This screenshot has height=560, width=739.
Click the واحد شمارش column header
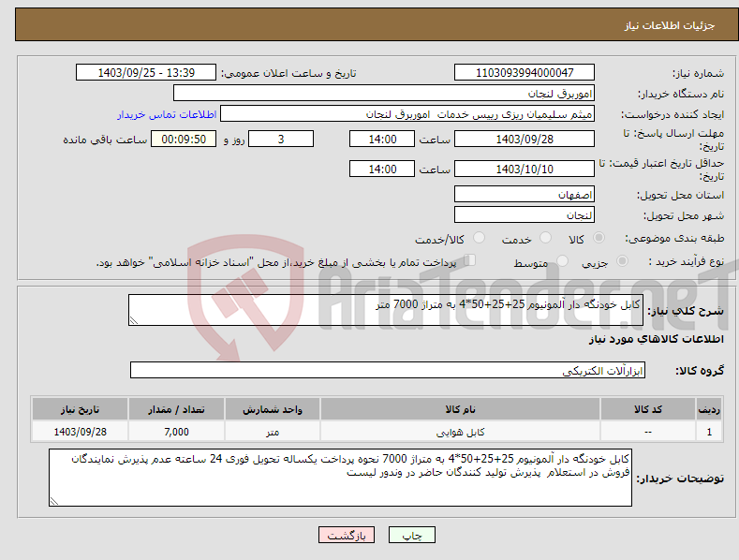pos(273,409)
